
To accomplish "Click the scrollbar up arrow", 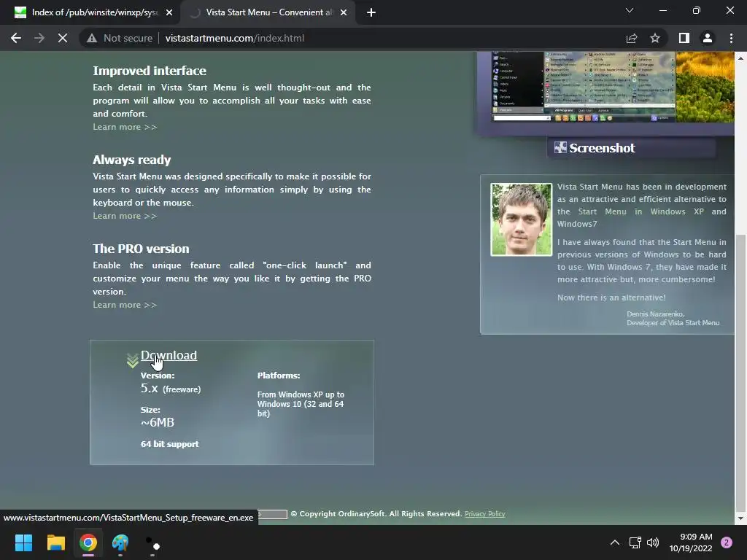I will click(x=741, y=58).
